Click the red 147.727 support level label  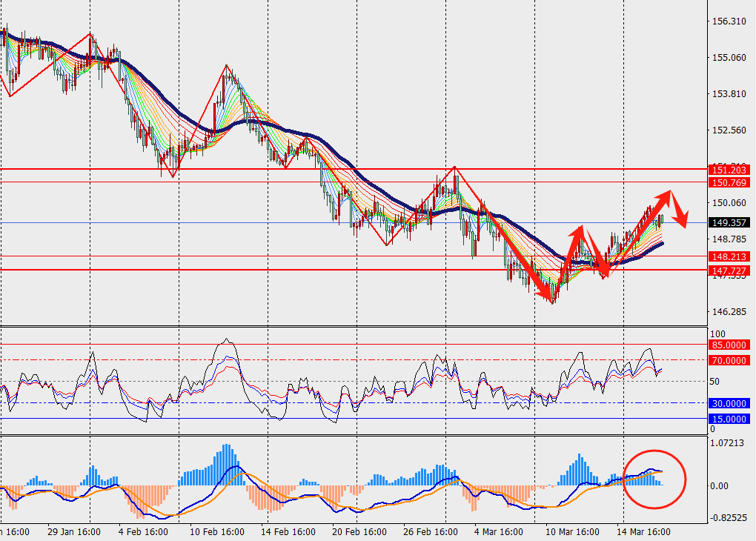tap(727, 270)
